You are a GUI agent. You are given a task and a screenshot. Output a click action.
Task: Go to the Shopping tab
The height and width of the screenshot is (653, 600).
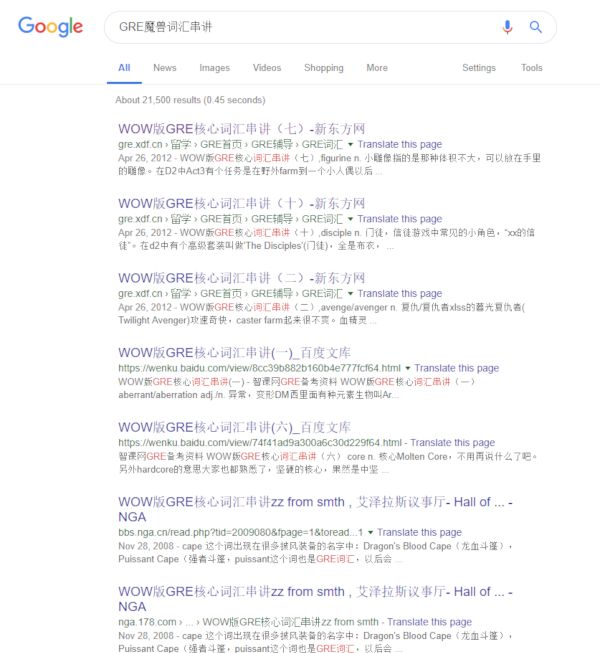click(324, 68)
